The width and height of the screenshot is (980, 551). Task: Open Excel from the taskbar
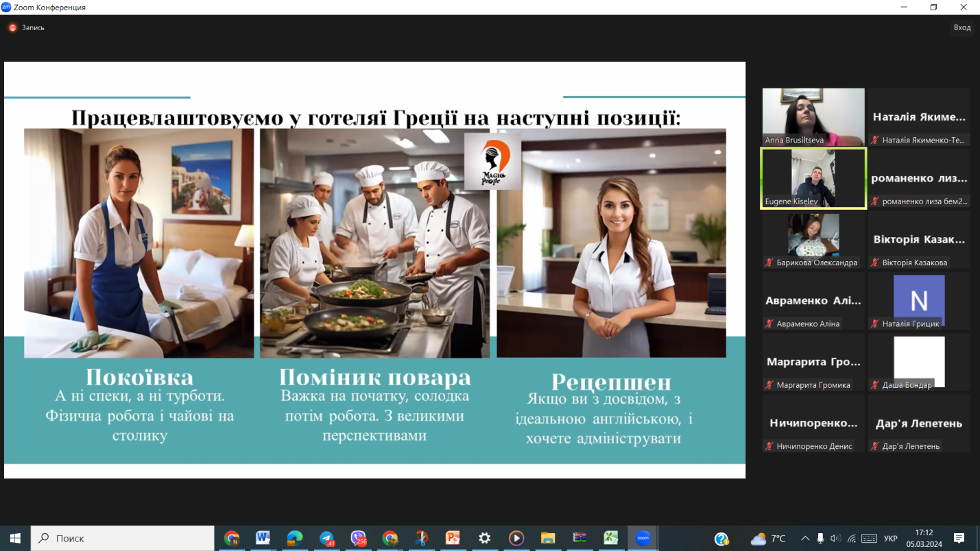[x=611, y=539]
